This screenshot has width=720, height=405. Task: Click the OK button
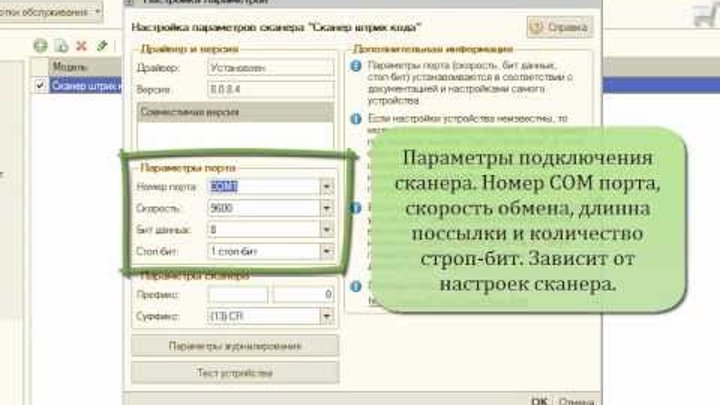tap(539, 400)
